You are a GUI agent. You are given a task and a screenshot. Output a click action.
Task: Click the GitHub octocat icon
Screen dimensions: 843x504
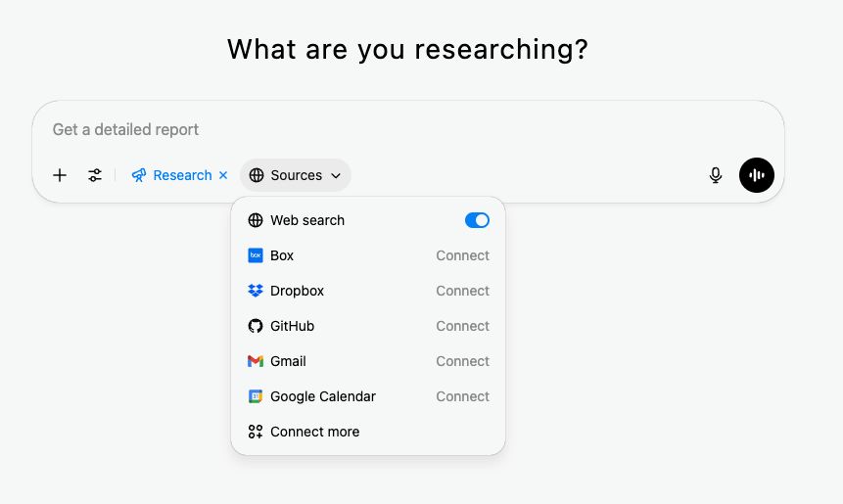click(x=256, y=326)
